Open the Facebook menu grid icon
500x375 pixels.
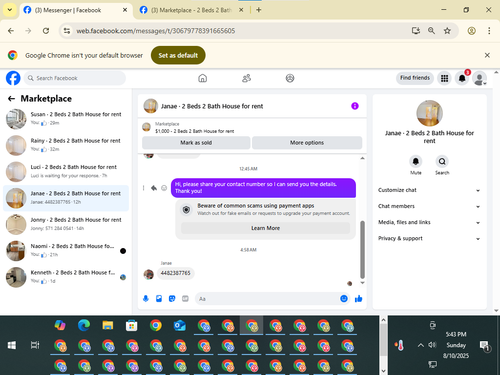[444, 78]
